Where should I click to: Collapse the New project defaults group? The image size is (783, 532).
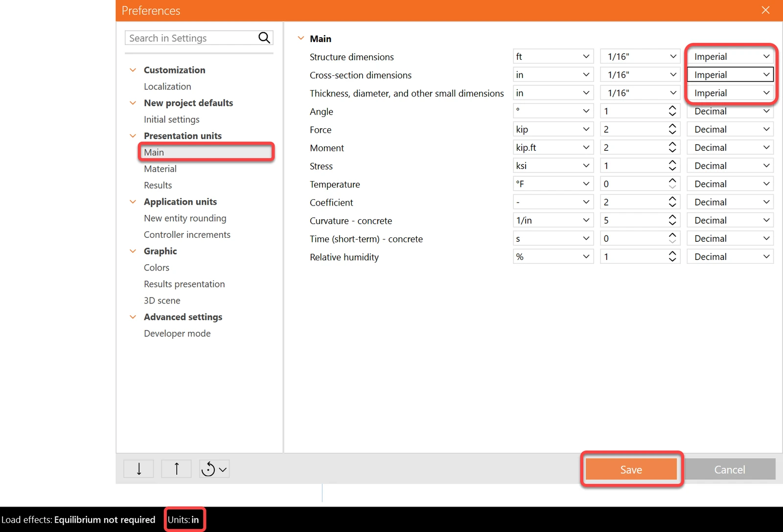(133, 103)
